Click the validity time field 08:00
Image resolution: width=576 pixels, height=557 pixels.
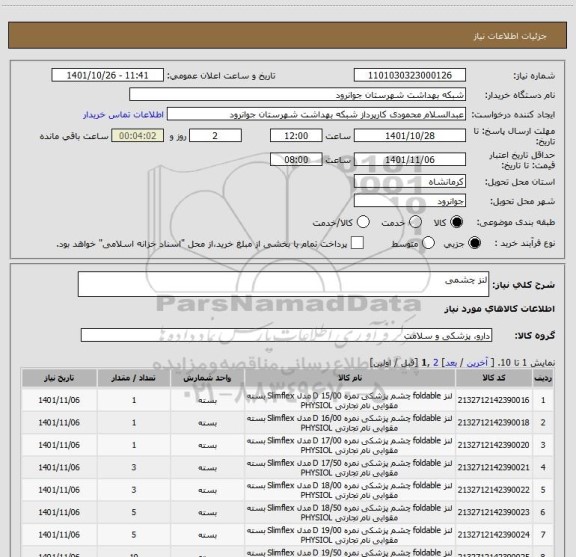coord(296,159)
